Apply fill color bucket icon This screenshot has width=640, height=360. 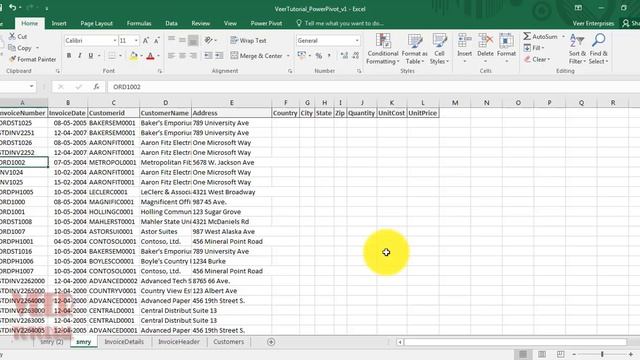click(x=133, y=56)
